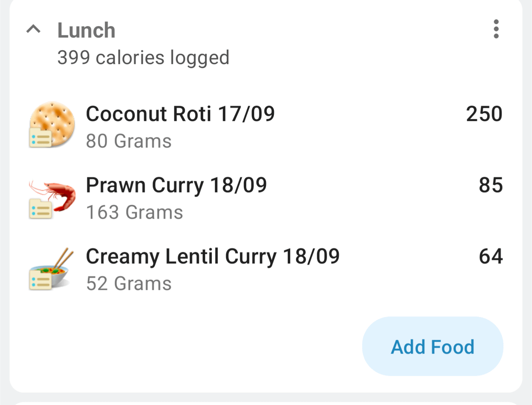
Task: Tap the 64 calorie value for Lentil Curry
Action: [490, 257]
